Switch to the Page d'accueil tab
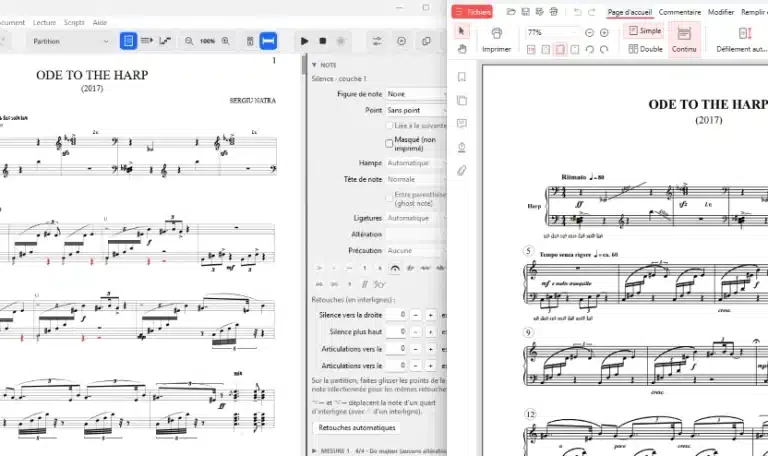Viewport: 768px width, 456px height. 629,12
